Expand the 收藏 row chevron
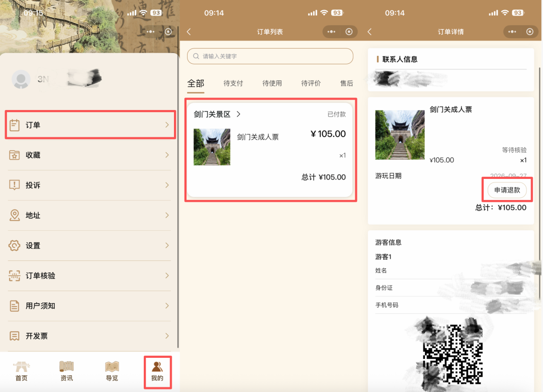543x392 pixels. tap(167, 155)
